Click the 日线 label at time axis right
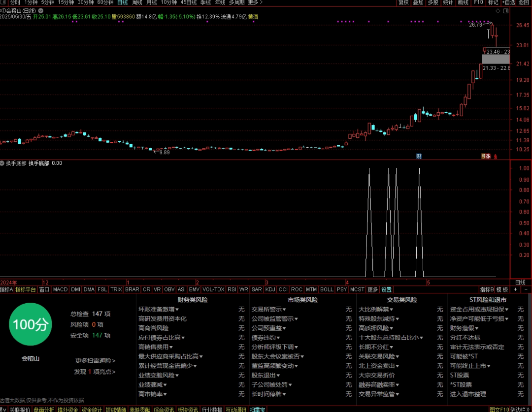 (x=520, y=282)
